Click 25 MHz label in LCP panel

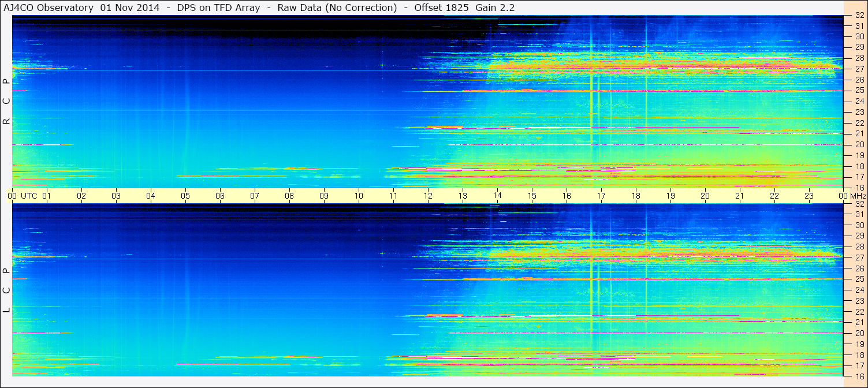859,279
